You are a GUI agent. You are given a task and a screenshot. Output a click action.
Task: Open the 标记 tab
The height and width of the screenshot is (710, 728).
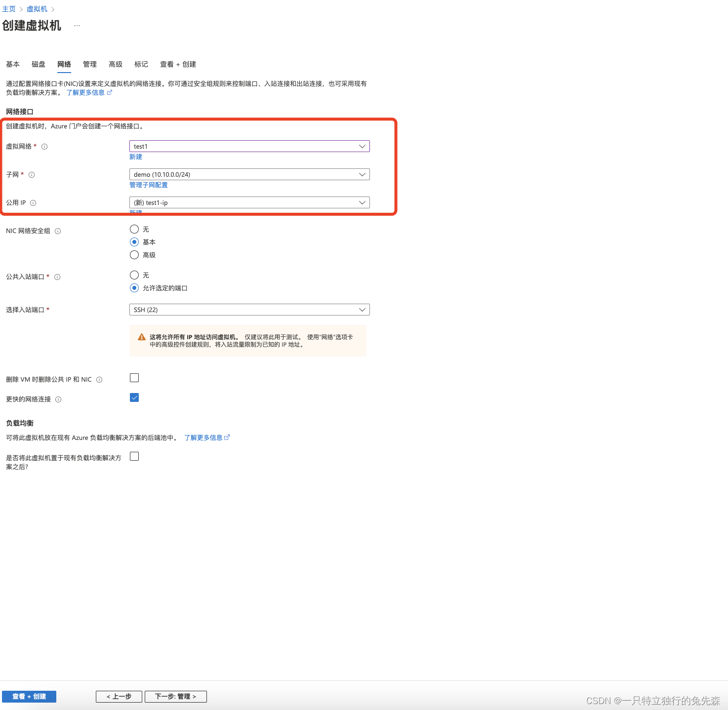click(141, 64)
